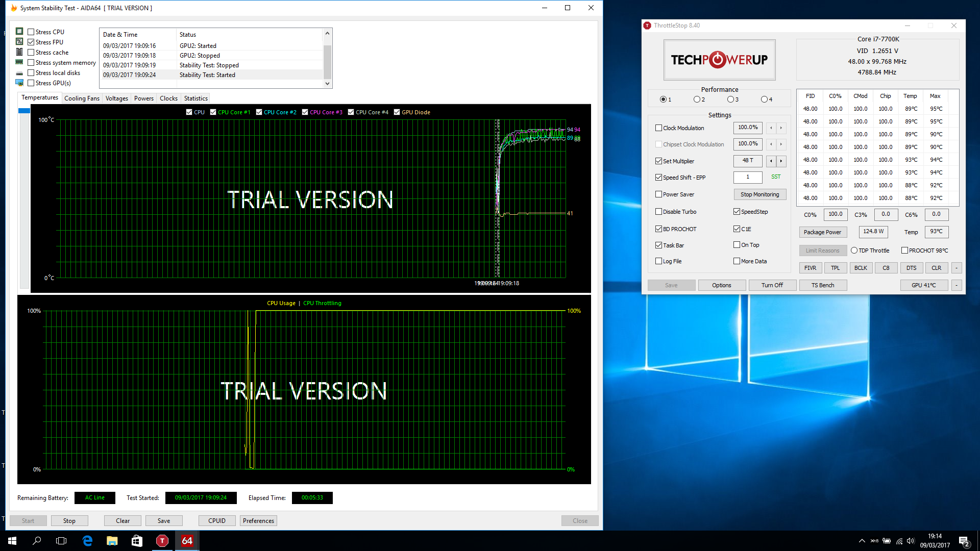
Task: Open the battery power tray icon
Action: click(x=887, y=541)
